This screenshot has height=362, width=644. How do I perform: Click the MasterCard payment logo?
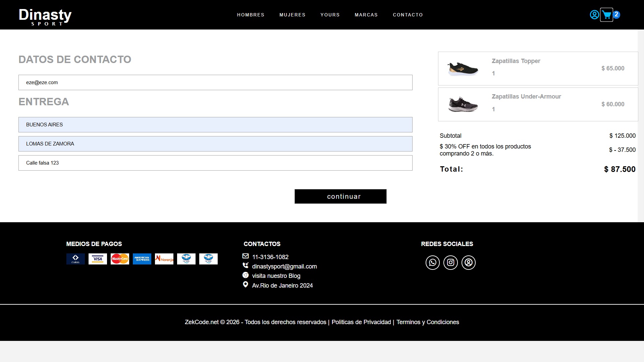[x=120, y=259]
